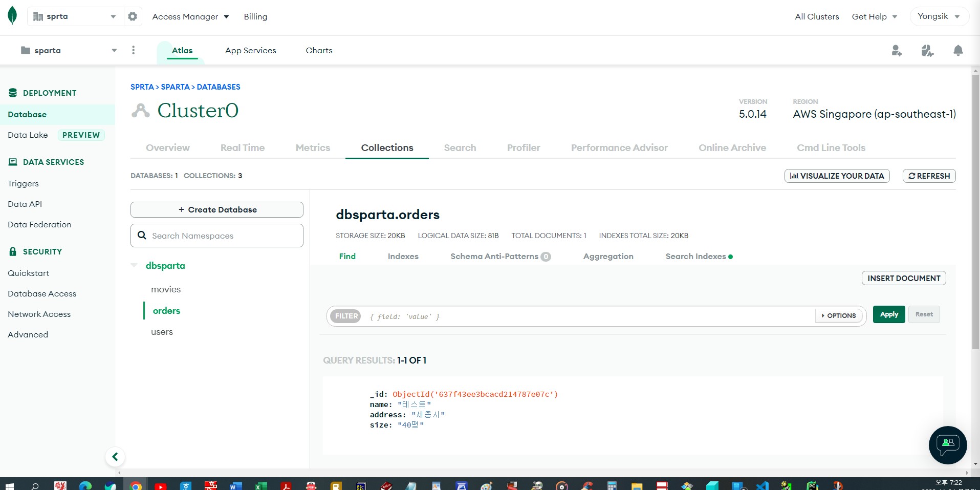980x490 pixels.
Task: Expand the Get Help menu
Action: point(875,16)
